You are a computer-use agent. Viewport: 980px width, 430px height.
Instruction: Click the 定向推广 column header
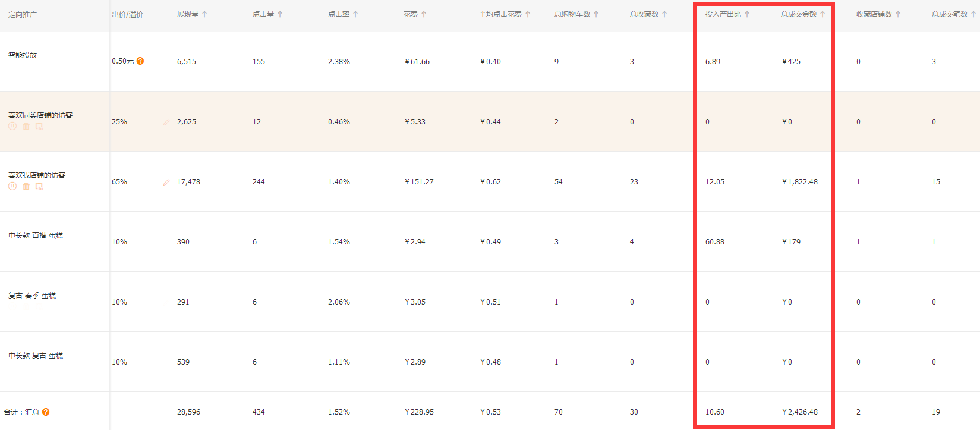pyautogui.click(x=23, y=14)
